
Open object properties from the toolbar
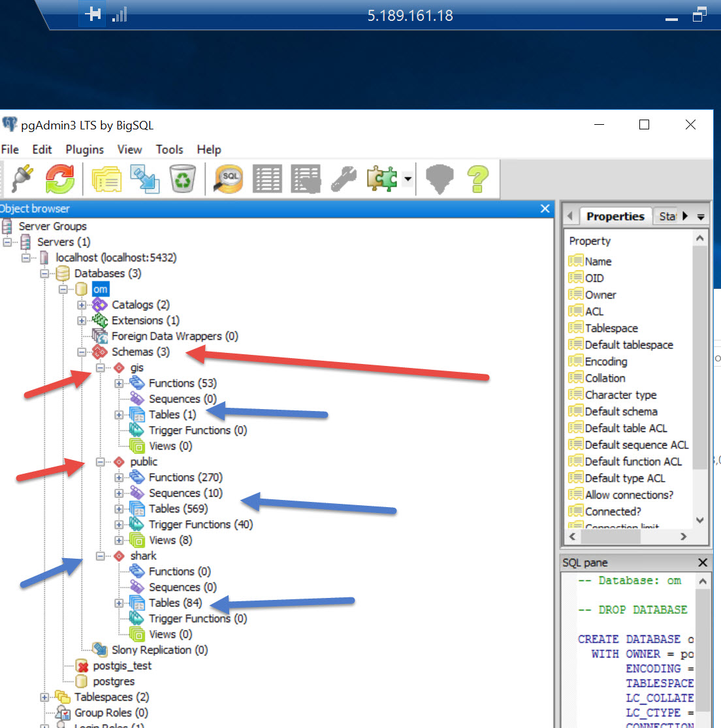[106, 178]
